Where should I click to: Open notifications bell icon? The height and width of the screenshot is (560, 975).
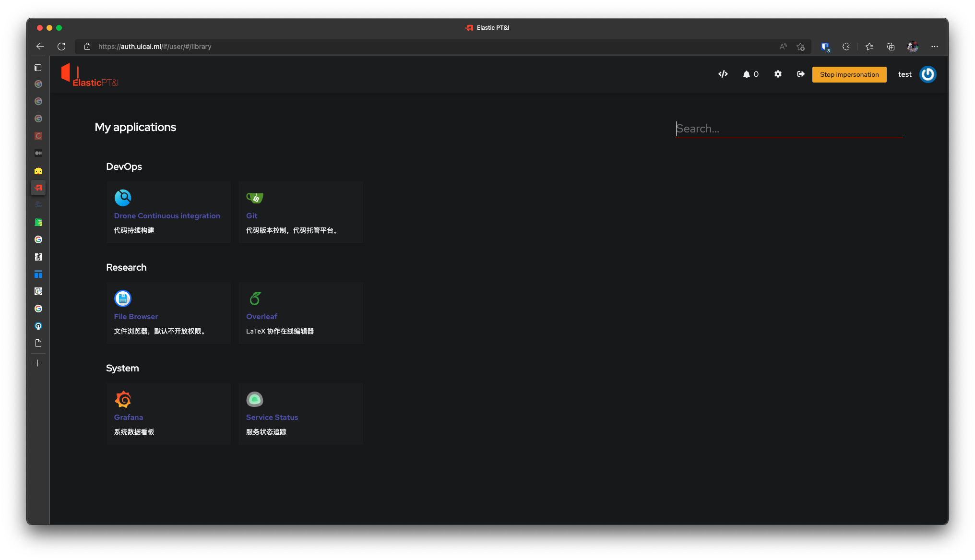tap(746, 74)
